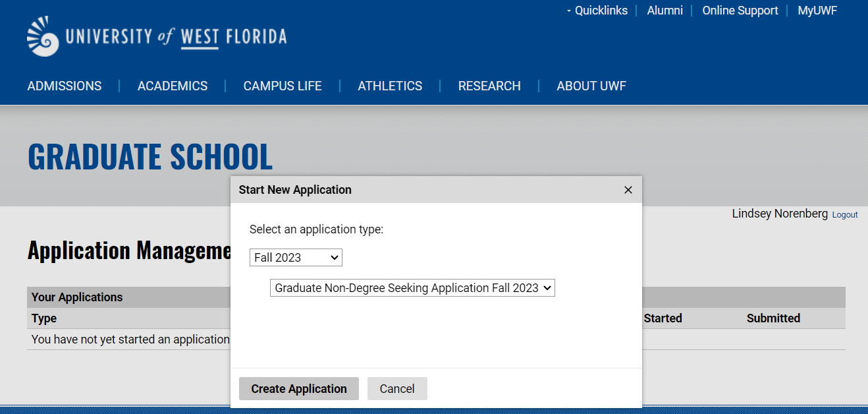This screenshot has width=868, height=414.
Task: Click the Started column header
Action: click(x=663, y=318)
